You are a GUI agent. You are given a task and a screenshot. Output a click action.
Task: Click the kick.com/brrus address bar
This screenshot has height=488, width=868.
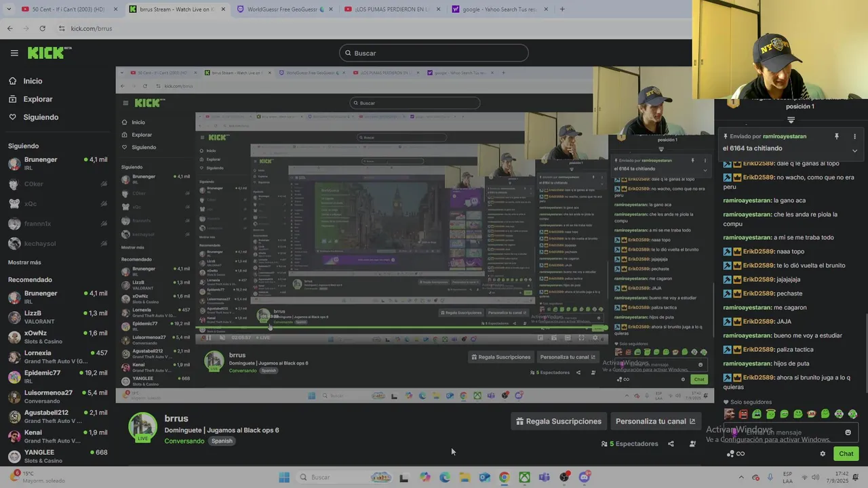92,28
